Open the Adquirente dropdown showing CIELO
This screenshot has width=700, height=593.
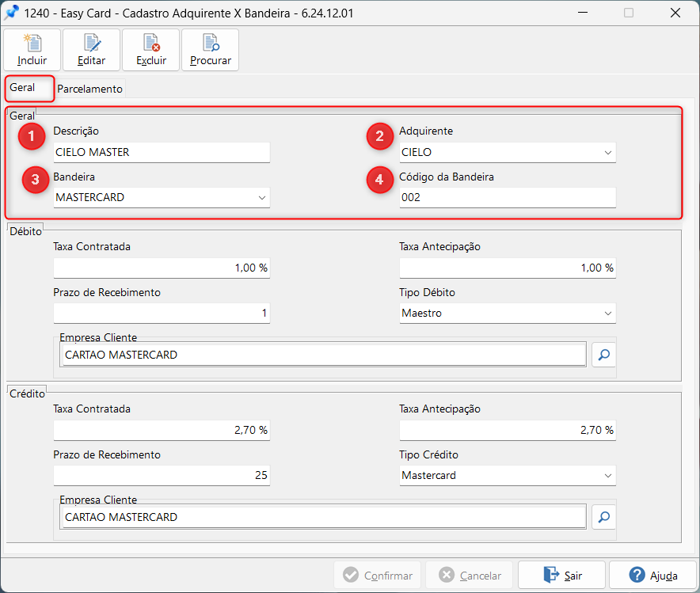point(508,152)
